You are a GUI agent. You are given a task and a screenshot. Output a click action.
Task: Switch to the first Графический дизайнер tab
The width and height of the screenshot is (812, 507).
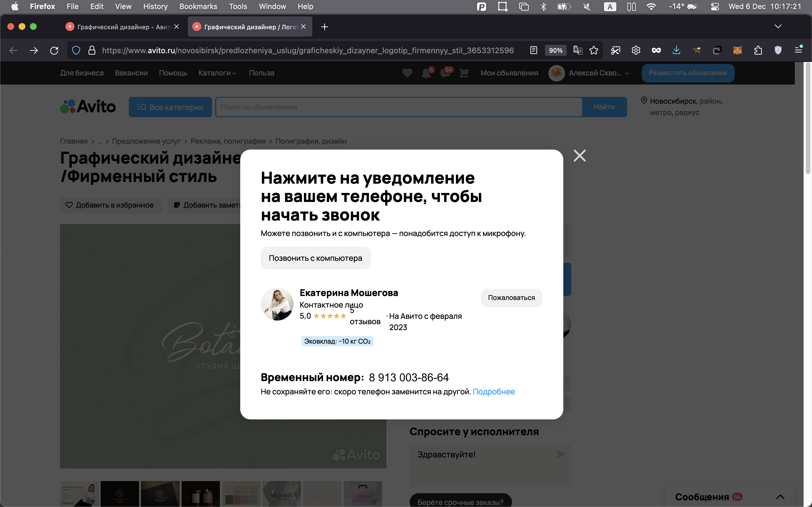(x=122, y=27)
